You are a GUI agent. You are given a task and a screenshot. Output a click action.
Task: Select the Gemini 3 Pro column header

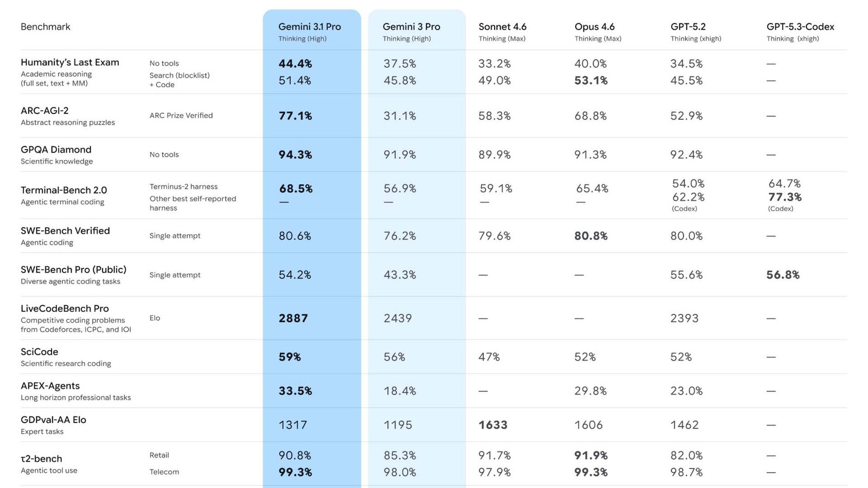411,27
